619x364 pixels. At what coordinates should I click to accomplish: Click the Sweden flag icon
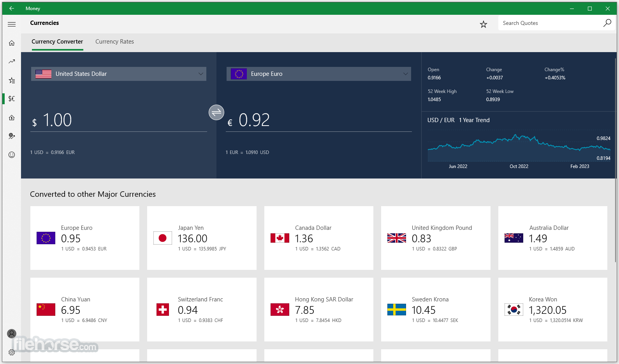[397, 310]
